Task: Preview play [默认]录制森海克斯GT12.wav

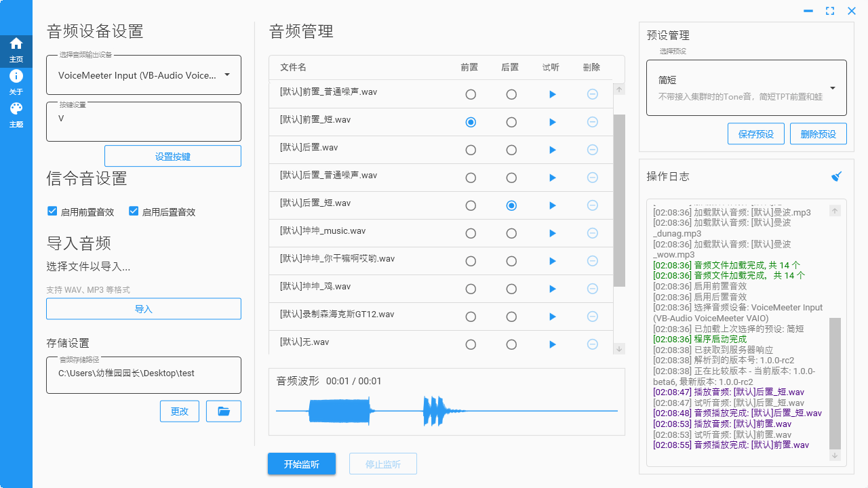Action: (552, 317)
